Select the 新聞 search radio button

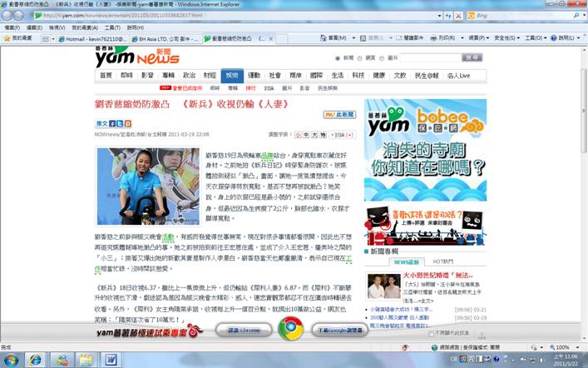click(338, 58)
